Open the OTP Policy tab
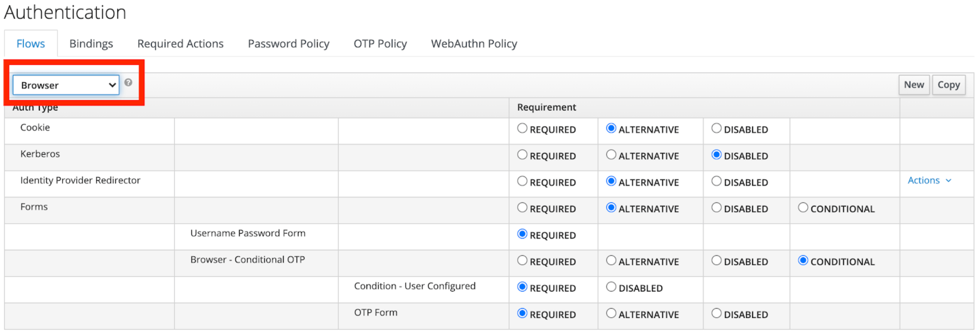980x334 pixels. 380,43
